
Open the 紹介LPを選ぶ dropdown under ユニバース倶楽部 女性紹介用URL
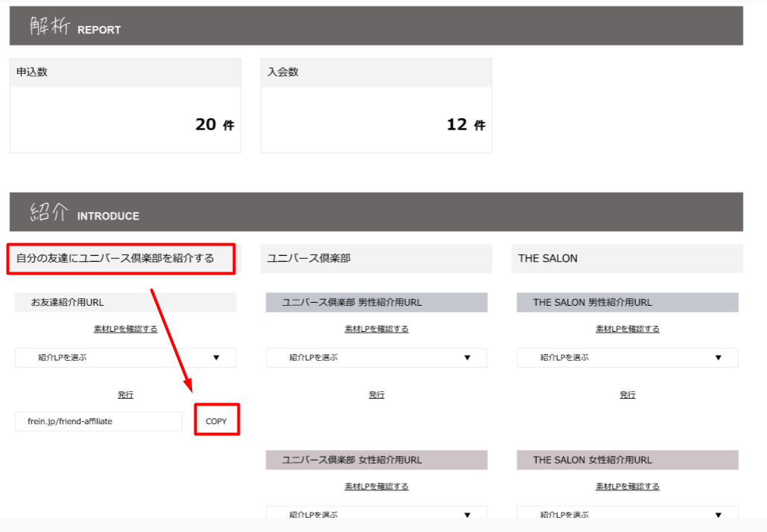[376, 513]
